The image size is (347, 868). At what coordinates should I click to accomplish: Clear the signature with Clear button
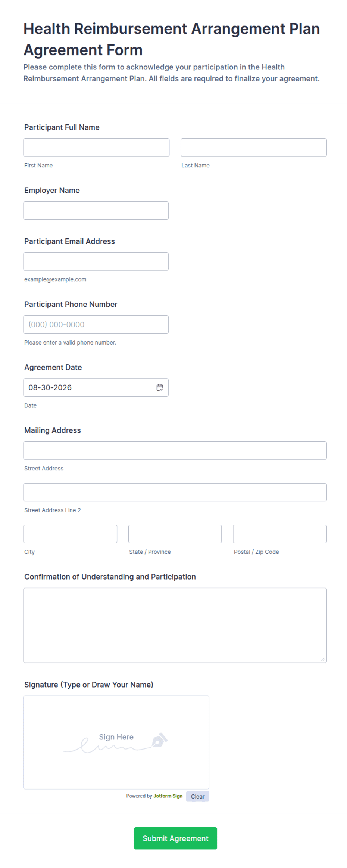[x=198, y=796]
